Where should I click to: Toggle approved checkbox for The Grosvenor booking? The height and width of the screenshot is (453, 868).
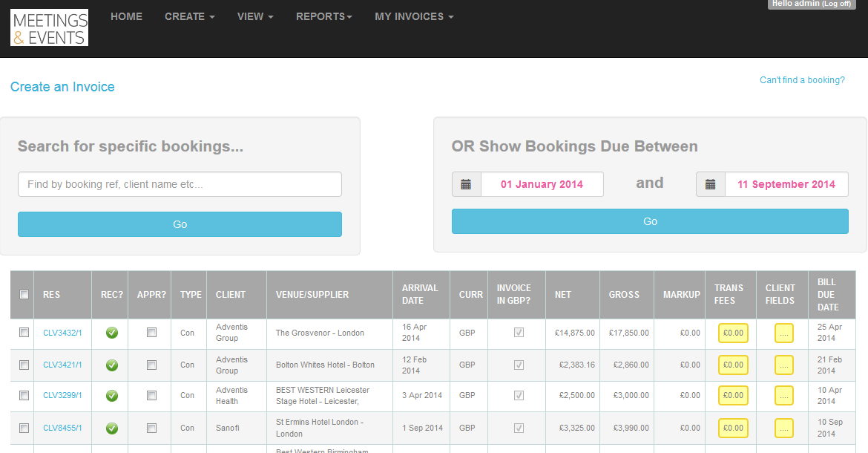click(x=151, y=332)
